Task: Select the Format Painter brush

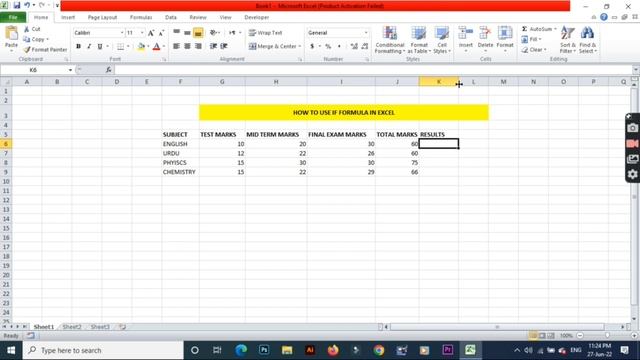Action: point(27,49)
